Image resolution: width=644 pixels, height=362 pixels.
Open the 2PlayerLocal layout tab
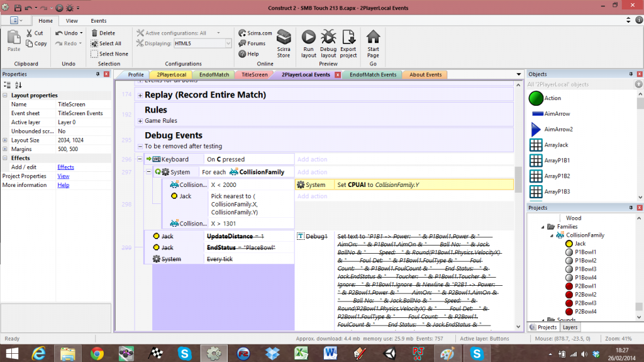(171, 74)
